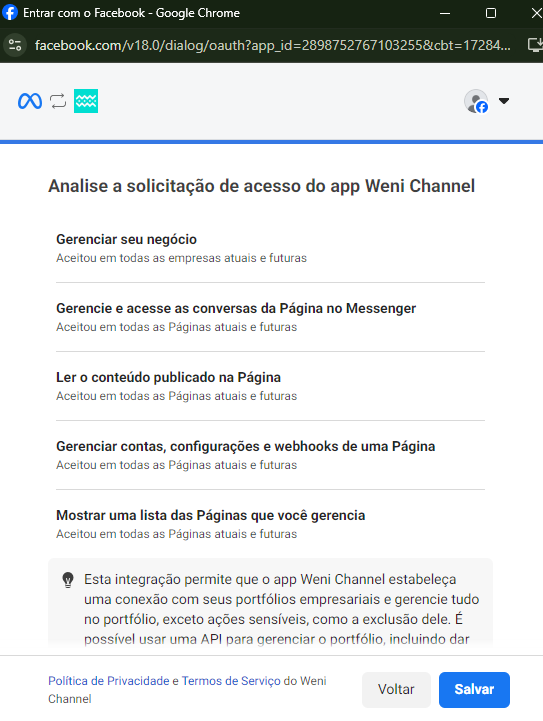Click the facebook.com URL in address bar
The height and width of the screenshot is (721, 543).
point(272,45)
